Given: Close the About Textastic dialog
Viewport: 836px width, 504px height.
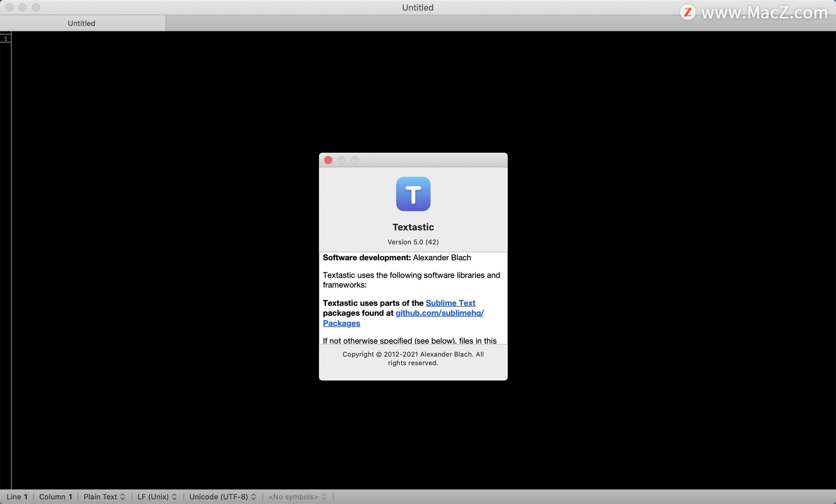Looking at the screenshot, I should click(328, 160).
